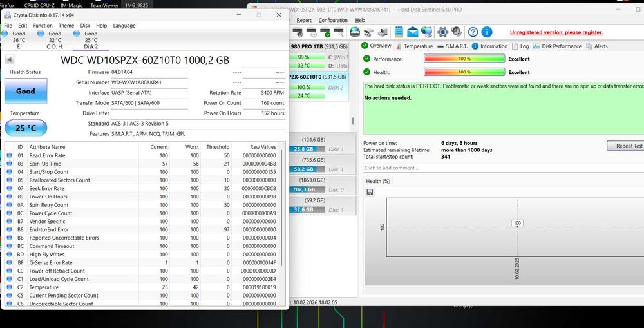Switch to TeamViewer in the top bar
Image resolution: width=644 pixels, height=328 pixels.
point(104,5)
